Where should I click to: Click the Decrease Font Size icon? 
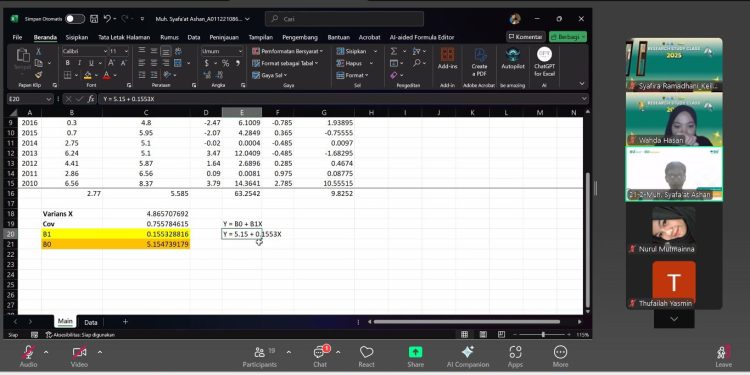[x=123, y=63]
